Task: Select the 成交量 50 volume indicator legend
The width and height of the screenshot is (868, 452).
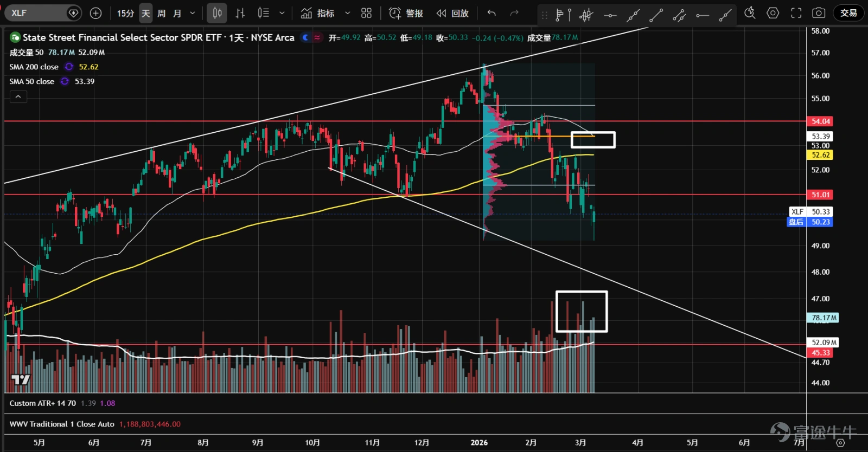Action: [x=27, y=53]
